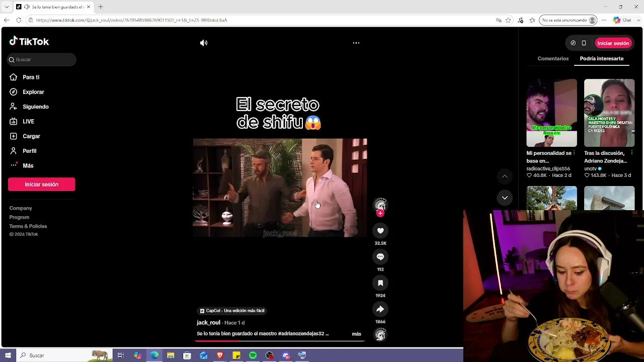Viewport: 644px width, 362px height.
Task: Open the unotv profile link
Action: pos(591,169)
